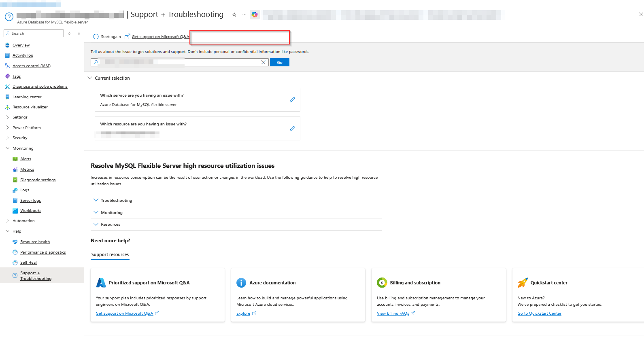Collapse the sidebar with double chevron
The height and width of the screenshot is (341, 644).
click(x=79, y=34)
